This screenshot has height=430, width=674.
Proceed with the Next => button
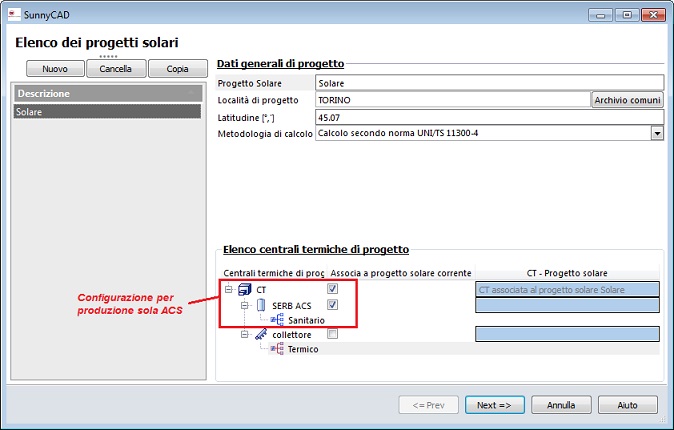(494, 405)
